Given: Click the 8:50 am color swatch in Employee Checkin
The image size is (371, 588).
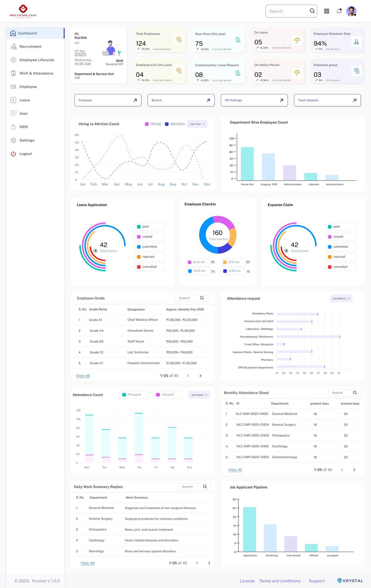Looking at the screenshot, I should 190,262.
